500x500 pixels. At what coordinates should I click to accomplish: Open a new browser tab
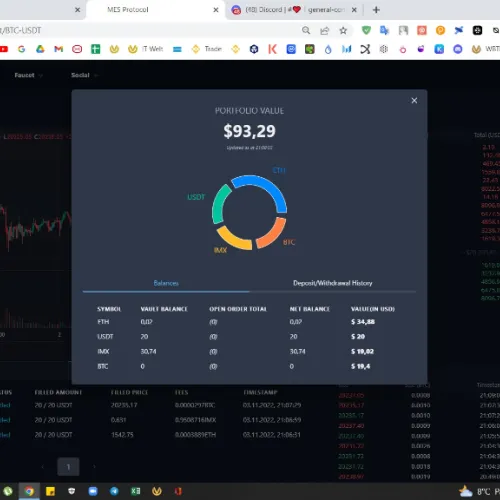pos(376,10)
